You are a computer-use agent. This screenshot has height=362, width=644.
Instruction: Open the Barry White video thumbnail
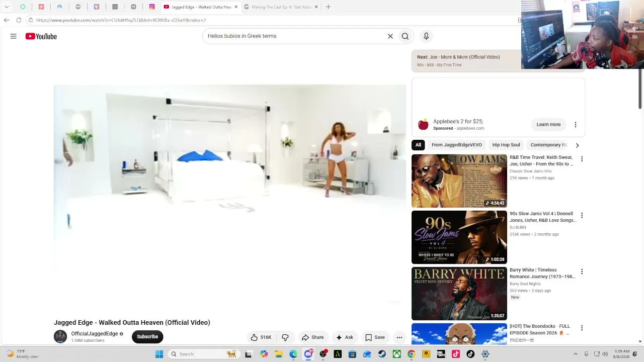[x=459, y=294]
